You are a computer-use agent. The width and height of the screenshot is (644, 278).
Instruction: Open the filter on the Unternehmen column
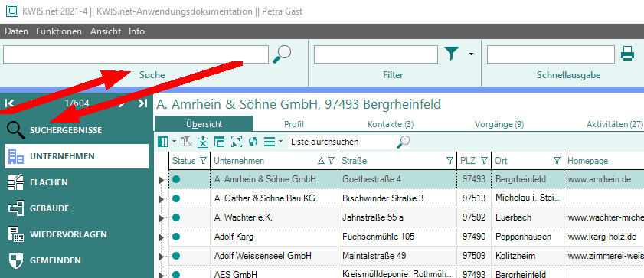click(331, 161)
